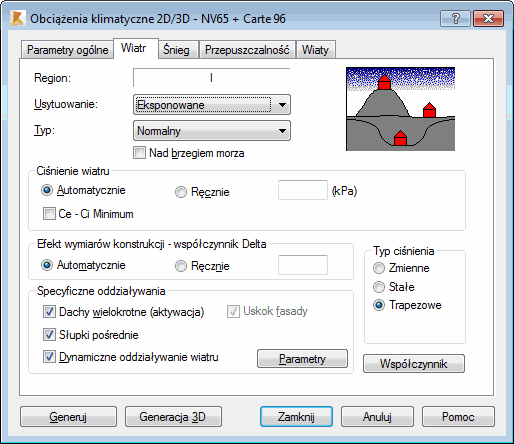Viewport: 514px width, 444px height.
Task: Open the Przepuszczalność tab
Action: tap(247, 50)
